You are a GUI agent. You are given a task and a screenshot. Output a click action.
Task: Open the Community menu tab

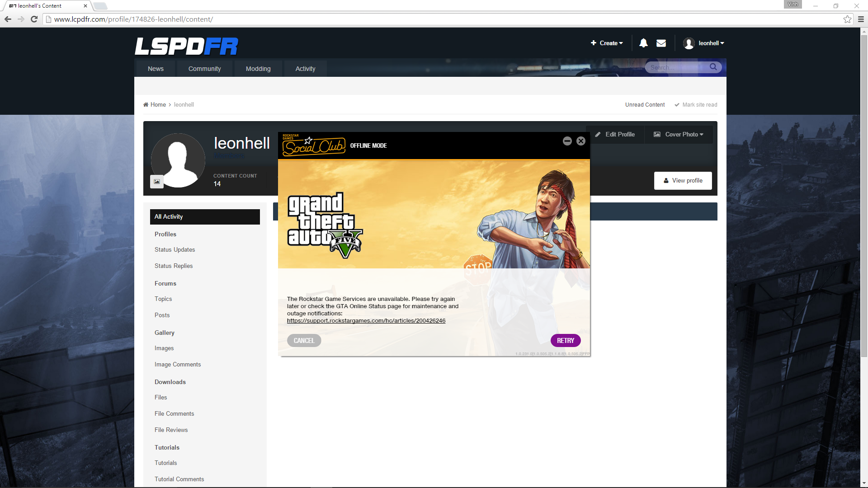tap(204, 69)
